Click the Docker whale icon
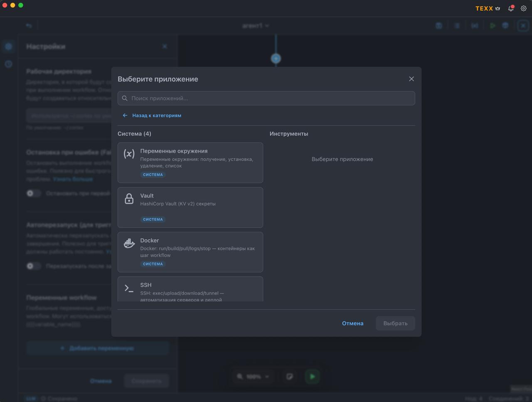The image size is (532, 402). click(129, 243)
